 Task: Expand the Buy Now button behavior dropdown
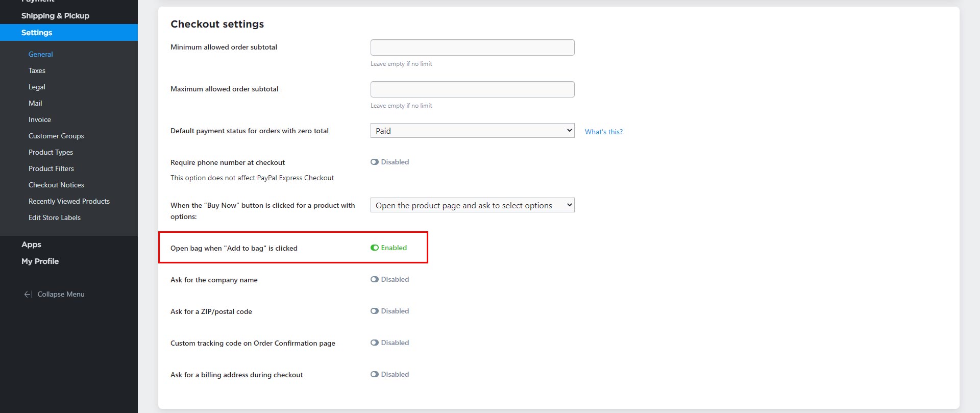[472, 205]
